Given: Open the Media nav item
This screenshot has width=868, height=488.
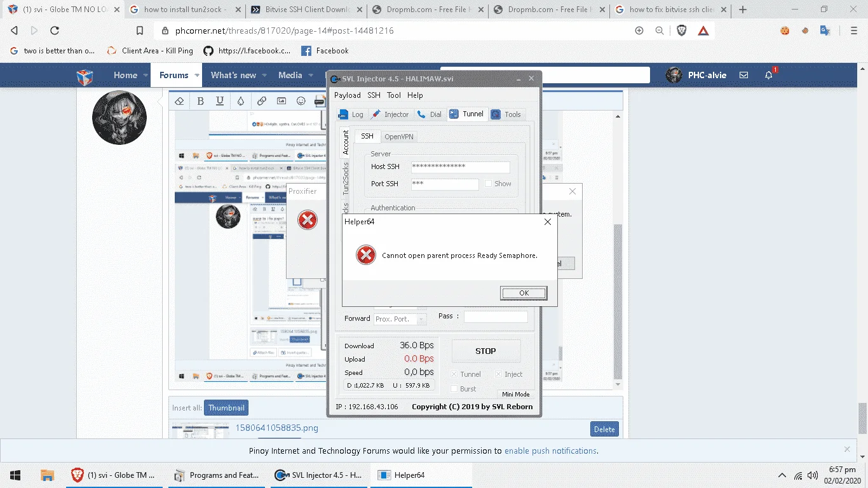Looking at the screenshot, I should click(x=290, y=75).
